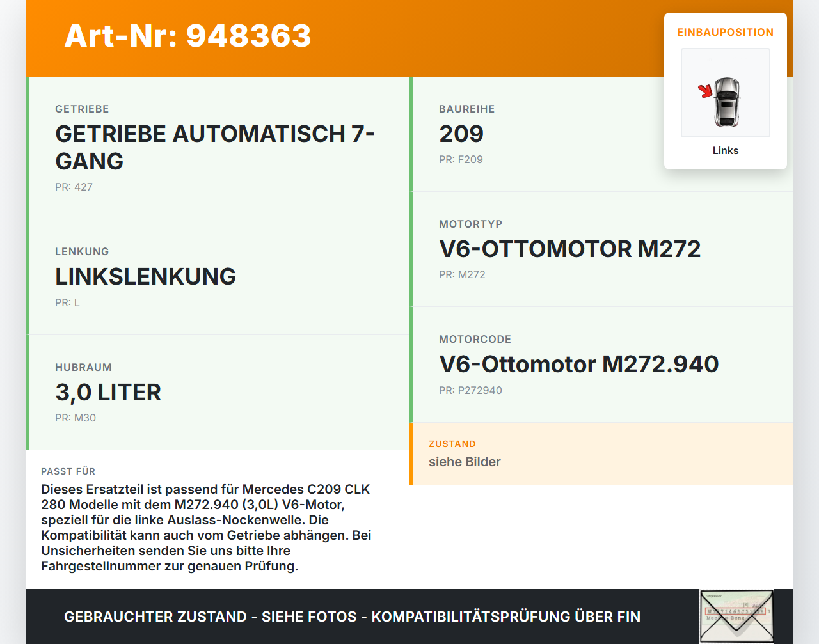Click the green accent bar beside Lenkung
This screenshot has width=819, height=644.
(x=26, y=276)
